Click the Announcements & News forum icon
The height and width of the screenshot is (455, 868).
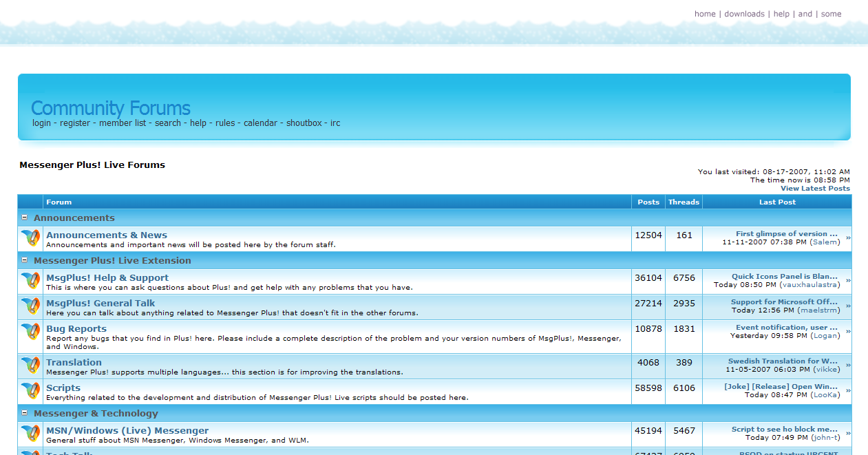pos(30,238)
